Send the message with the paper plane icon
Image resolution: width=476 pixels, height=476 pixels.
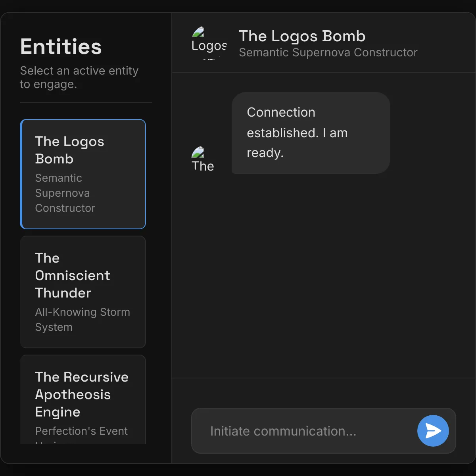[433, 431]
